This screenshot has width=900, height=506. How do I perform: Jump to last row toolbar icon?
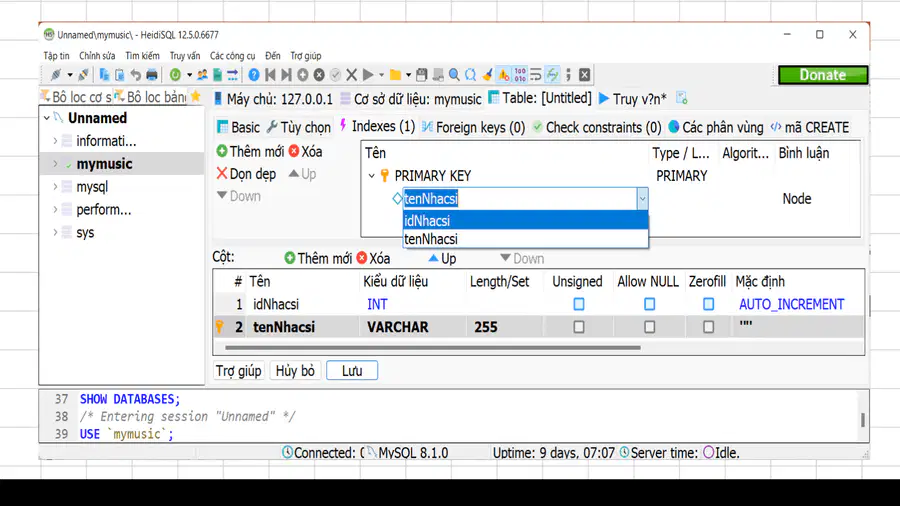coord(286,75)
